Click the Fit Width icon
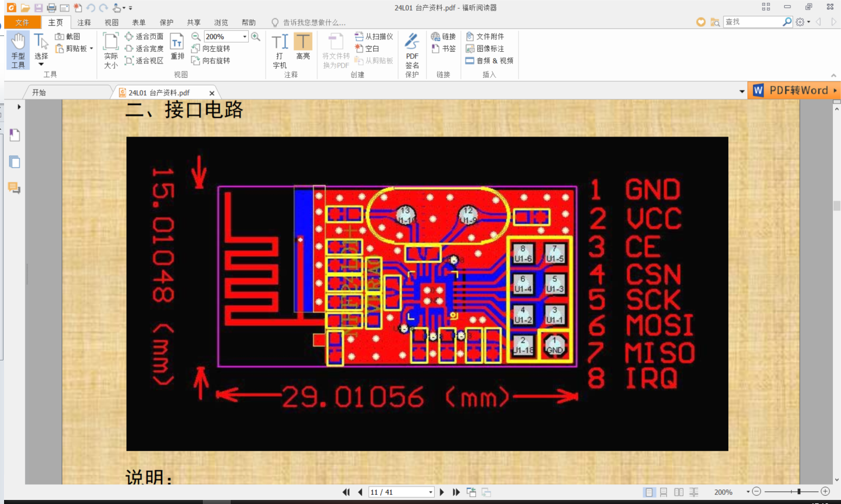This screenshot has width=841, height=504. tap(129, 49)
